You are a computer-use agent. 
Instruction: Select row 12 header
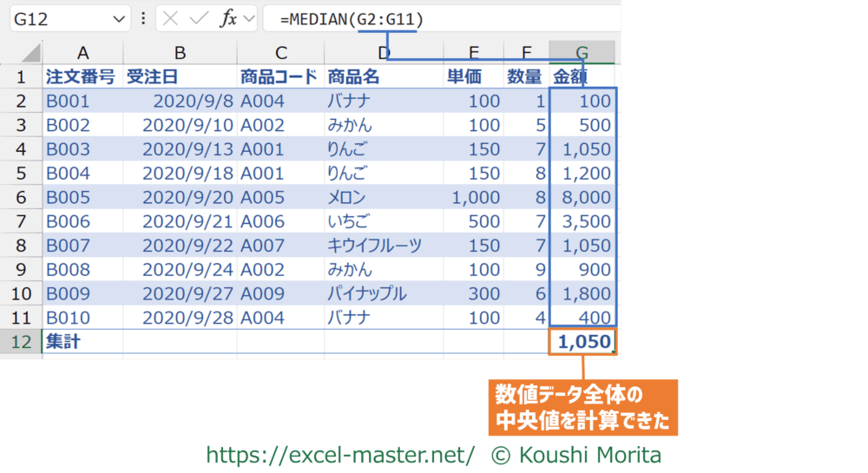pos(21,342)
